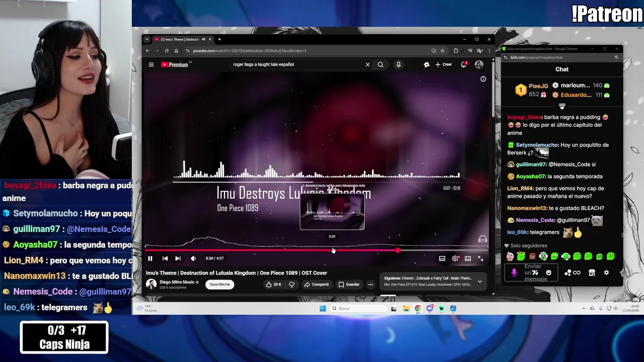Select the Imu's Theme browser tab
The height and width of the screenshot is (362, 644).
click(x=184, y=39)
